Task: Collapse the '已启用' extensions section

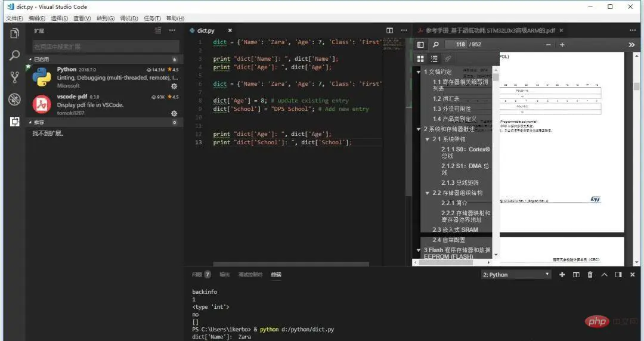Action: (30, 60)
